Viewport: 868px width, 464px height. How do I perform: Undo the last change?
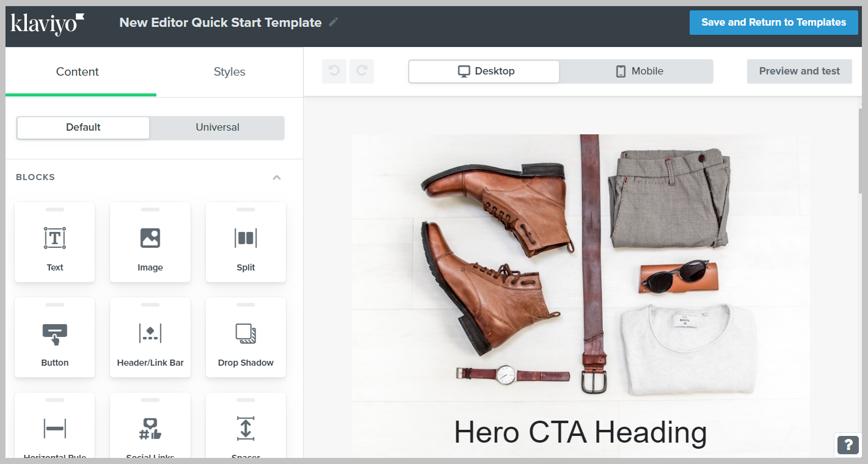pos(334,71)
